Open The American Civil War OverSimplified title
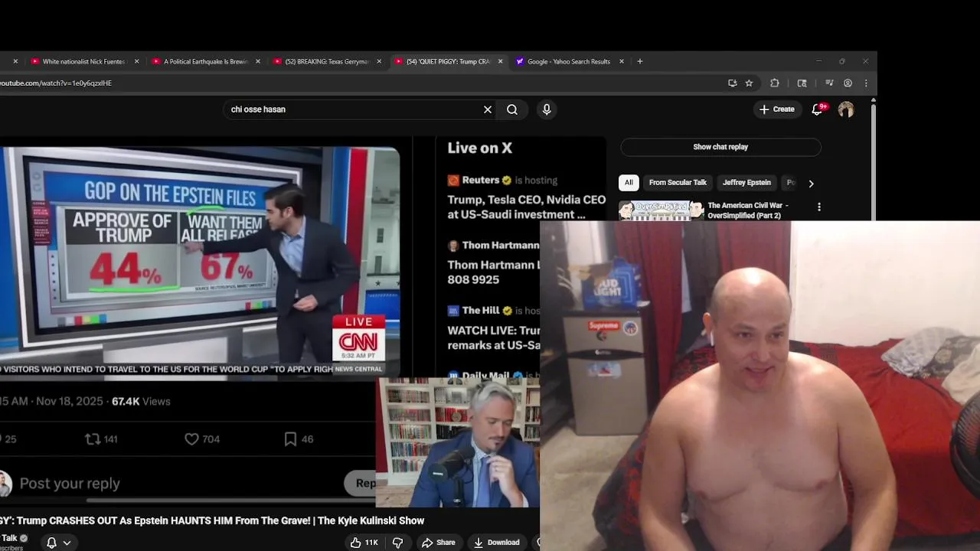 748,210
